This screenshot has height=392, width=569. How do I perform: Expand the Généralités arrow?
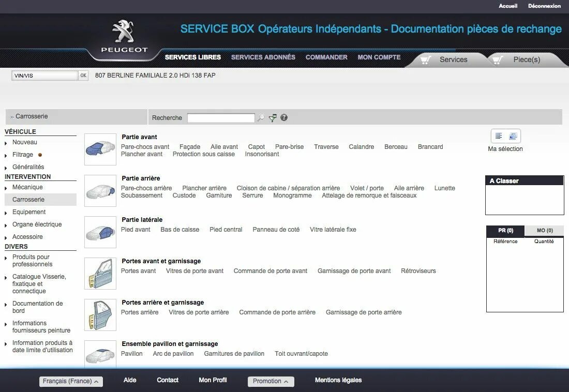(x=6, y=168)
